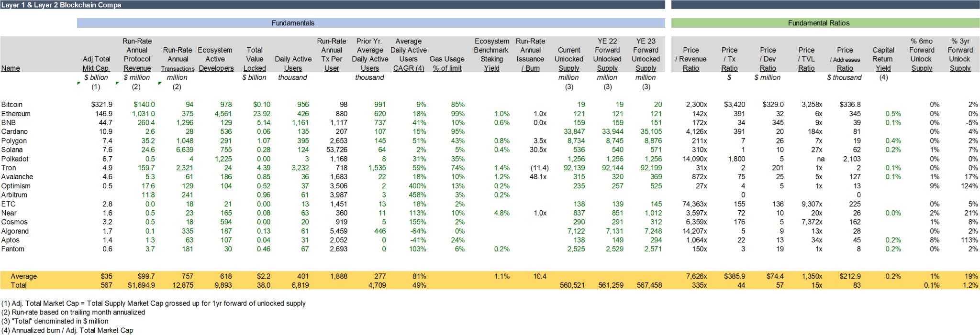Viewport: 980px width, 335px height.
Task: Select Solana transactions cell 6,639
Action: [184, 150]
